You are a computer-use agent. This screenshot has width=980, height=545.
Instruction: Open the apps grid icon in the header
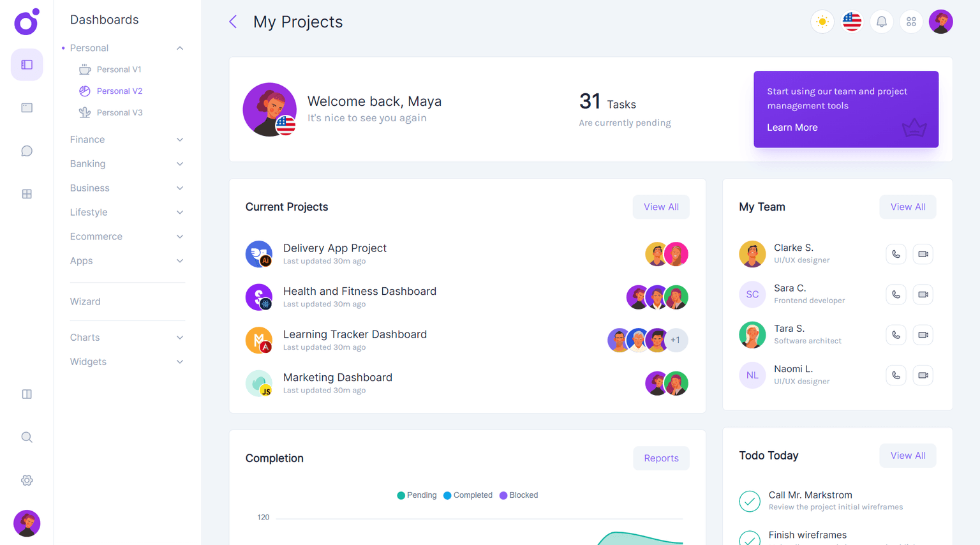tap(911, 21)
